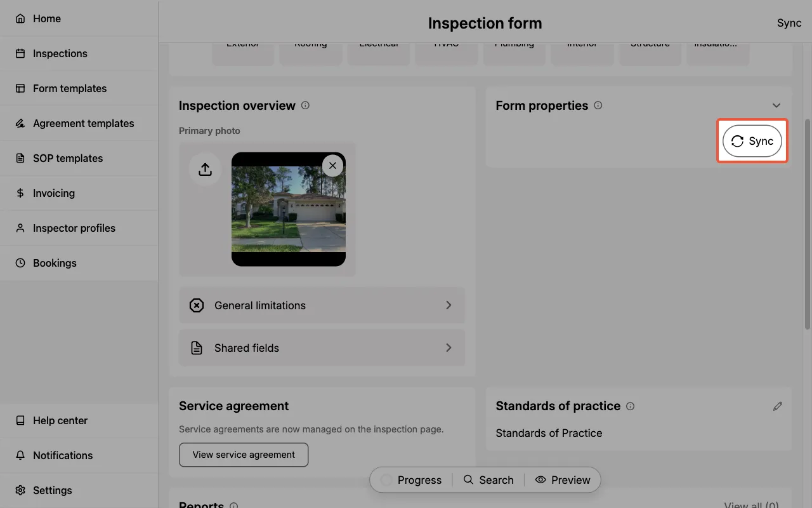Open Inspector profiles

coord(79,228)
